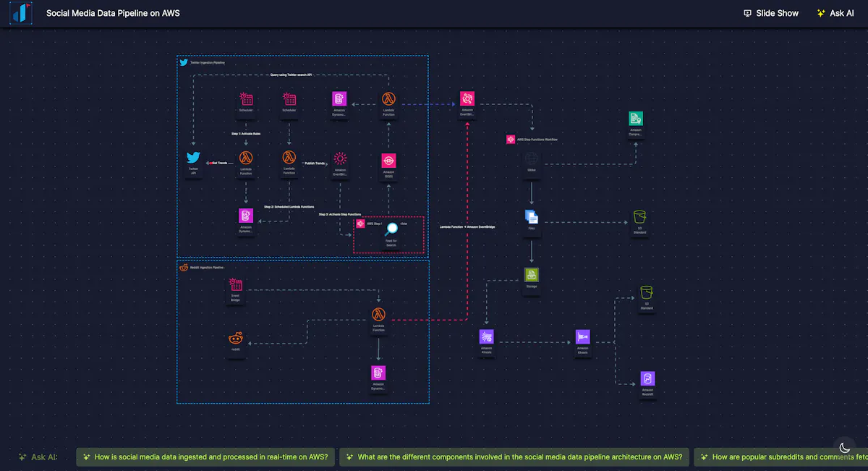Select the S3 Standard bucket above Redshift

[x=647, y=292]
